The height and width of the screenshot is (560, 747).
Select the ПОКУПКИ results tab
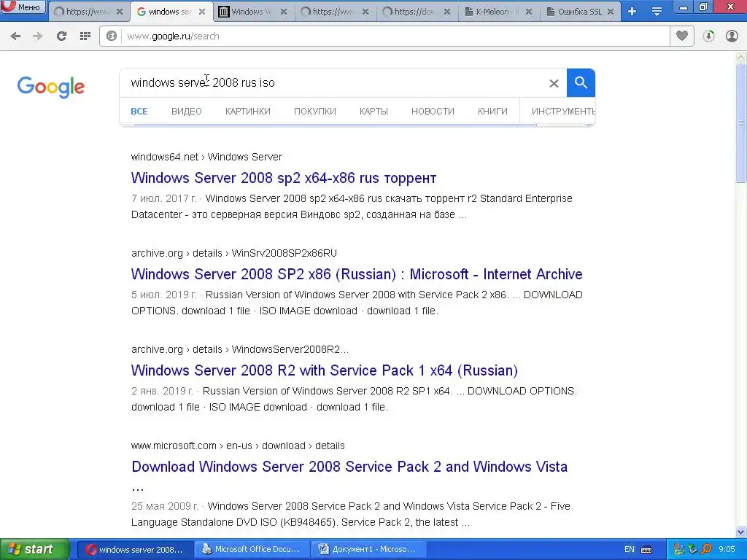[315, 112]
